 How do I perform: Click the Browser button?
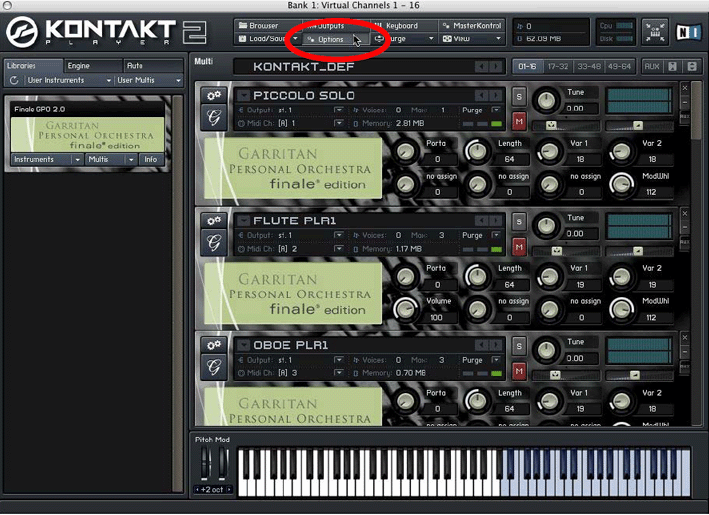click(x=264, y=25)
